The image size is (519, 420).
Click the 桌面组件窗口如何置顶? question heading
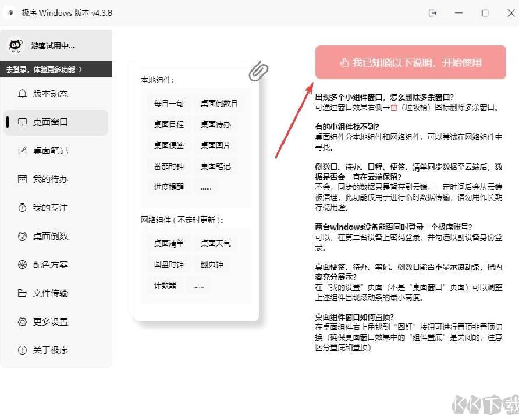click(354, 316)
